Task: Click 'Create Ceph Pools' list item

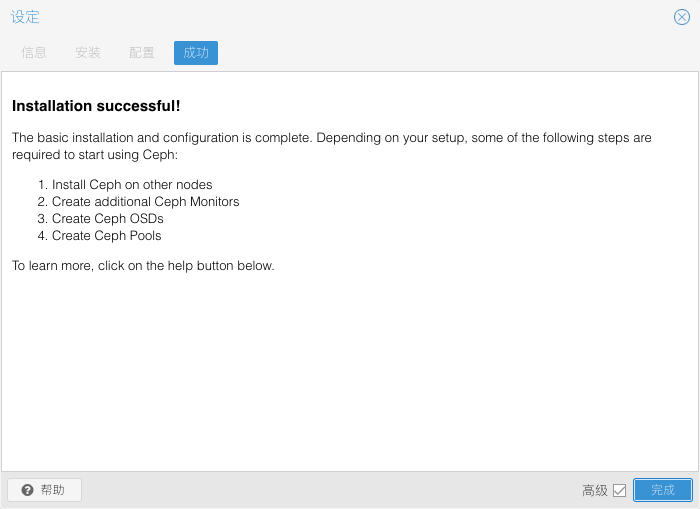Action: point(107,235)
